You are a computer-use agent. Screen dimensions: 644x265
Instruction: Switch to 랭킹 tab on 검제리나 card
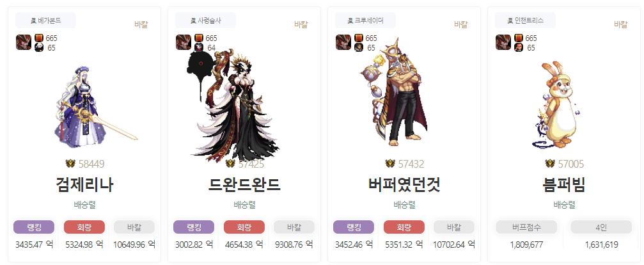34,227
